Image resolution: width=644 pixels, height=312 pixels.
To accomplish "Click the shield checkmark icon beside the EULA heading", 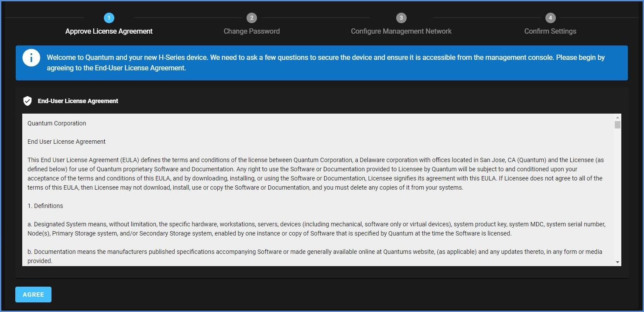I will click(27, 101).
